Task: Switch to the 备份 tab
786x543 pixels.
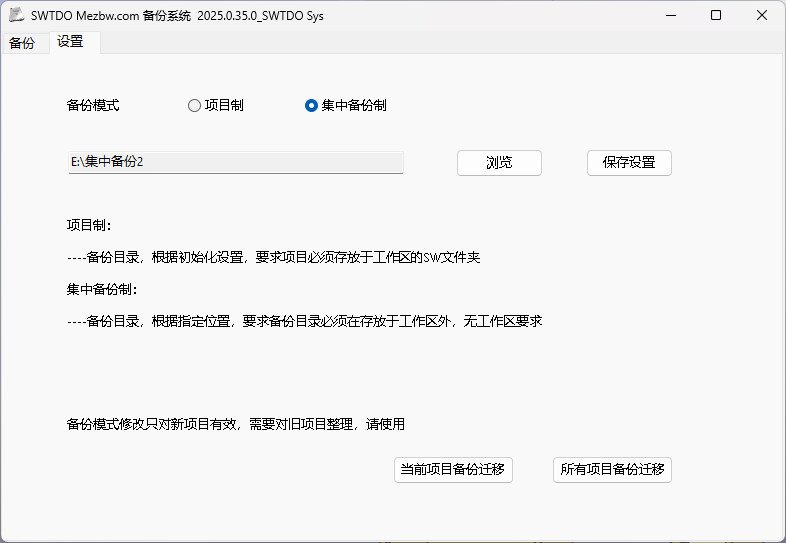Action: point(21,42)
